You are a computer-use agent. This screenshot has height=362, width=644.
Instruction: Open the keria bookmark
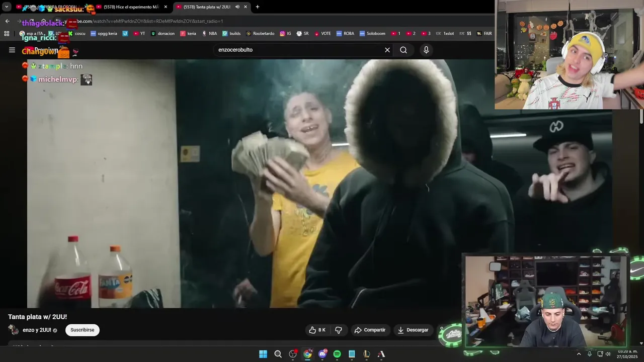pos(188,34)
